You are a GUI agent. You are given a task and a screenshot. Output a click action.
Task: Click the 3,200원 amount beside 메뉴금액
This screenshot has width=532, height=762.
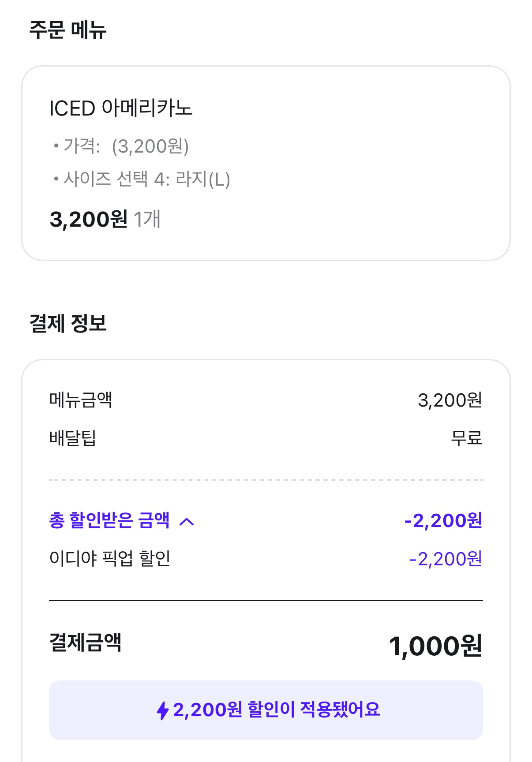coord(450,400)
